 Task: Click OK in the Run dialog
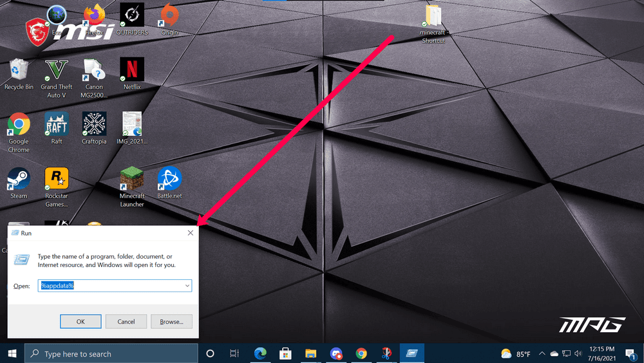click(x=80, y=321)
